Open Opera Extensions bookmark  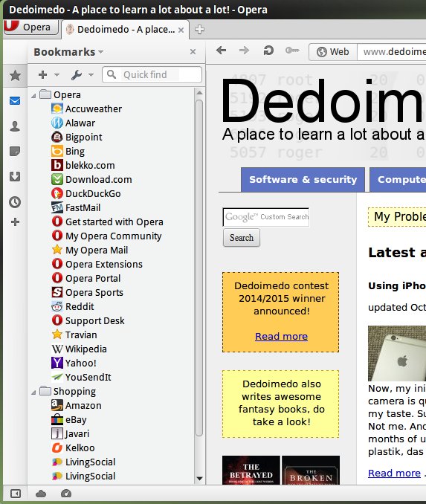click(97, 265)
